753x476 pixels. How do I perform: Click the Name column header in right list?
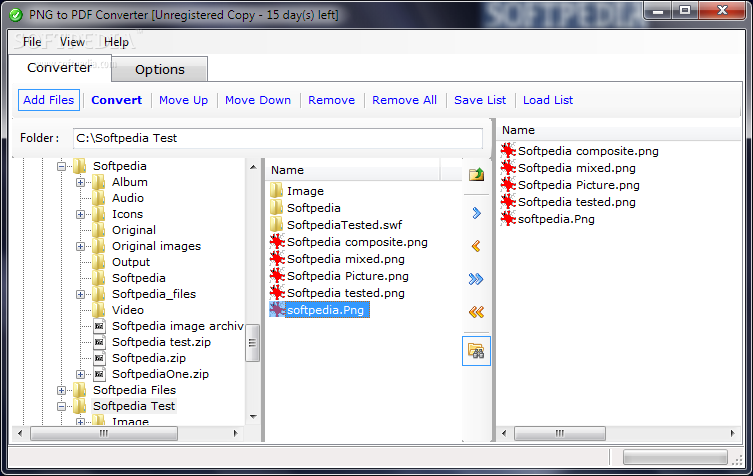pyautogui.click(x=619, y=131)
